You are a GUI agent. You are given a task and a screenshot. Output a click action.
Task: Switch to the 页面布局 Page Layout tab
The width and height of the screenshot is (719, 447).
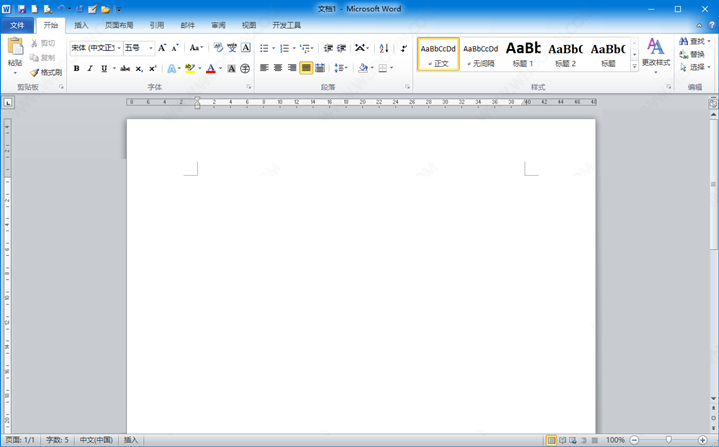(x=119, y=25)
